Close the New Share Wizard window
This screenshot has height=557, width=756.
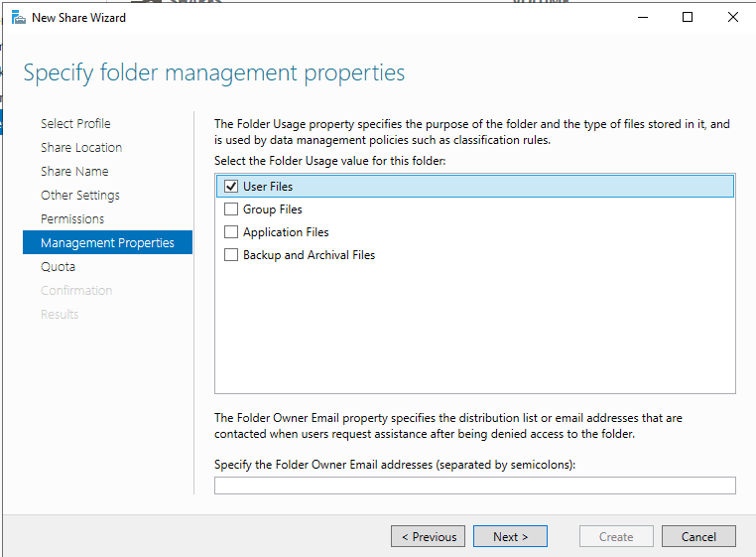pos(732,17)
